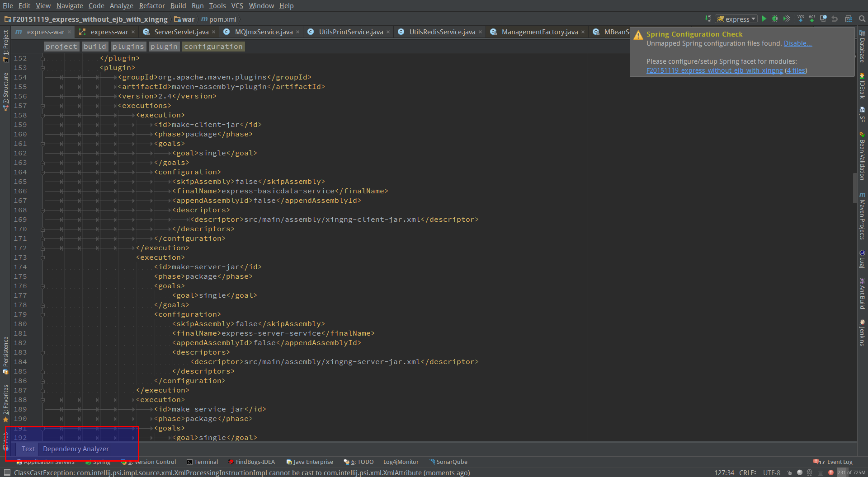This screenshot has height=477, width=868.
Task: Click the memory indicator 231 of 725M
Action: point(852,472)
